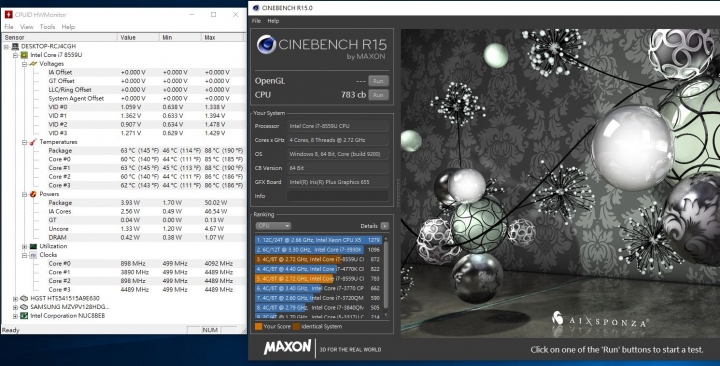720x366 pixels.
Task: Click the Sensor column header
Action: [59, 38]
